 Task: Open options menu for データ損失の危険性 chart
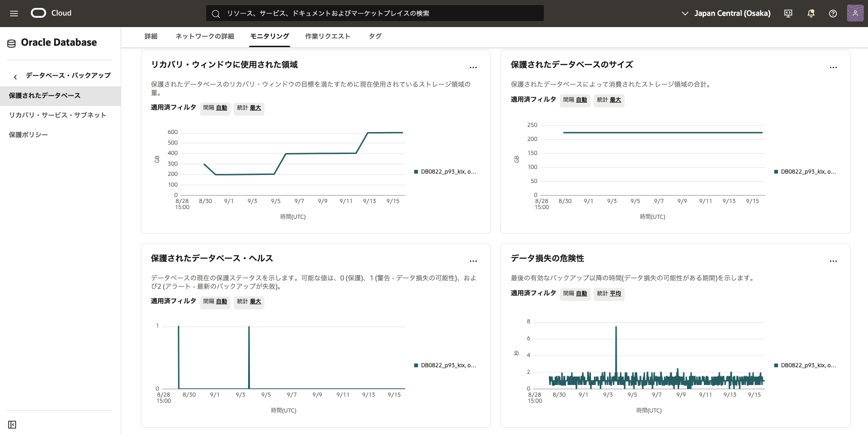pyautogui.click(x=833, y=261)
